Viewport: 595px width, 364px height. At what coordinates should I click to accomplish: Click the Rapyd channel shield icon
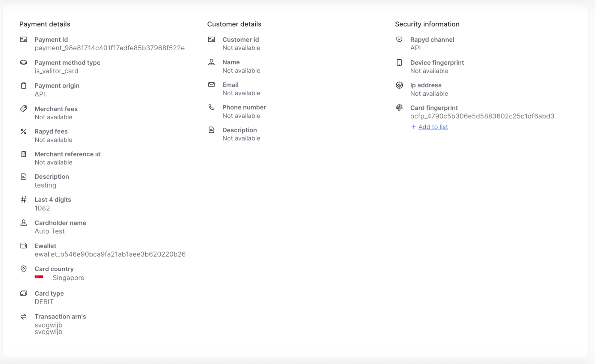click(x=399, y=39)
